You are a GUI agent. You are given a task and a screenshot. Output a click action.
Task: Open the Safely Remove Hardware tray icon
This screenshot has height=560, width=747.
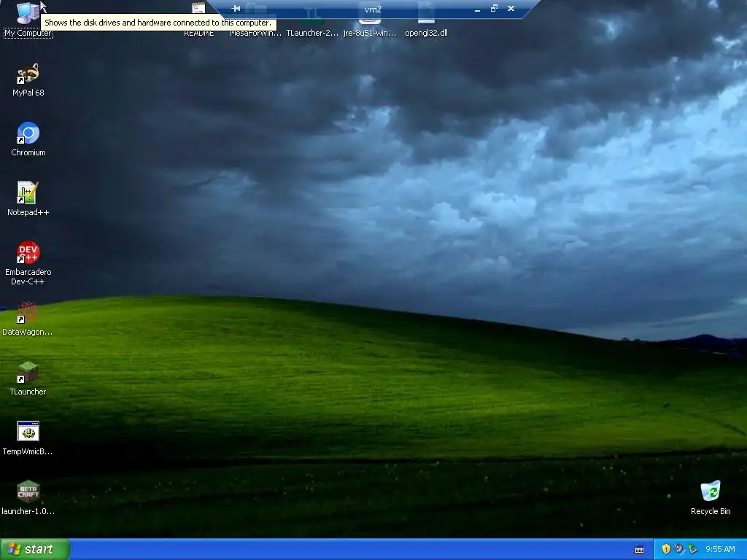692,549
